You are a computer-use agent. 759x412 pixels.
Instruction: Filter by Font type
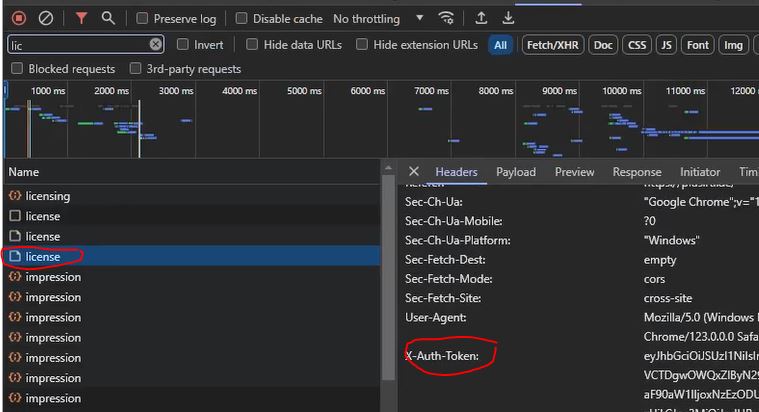point(698,45)
